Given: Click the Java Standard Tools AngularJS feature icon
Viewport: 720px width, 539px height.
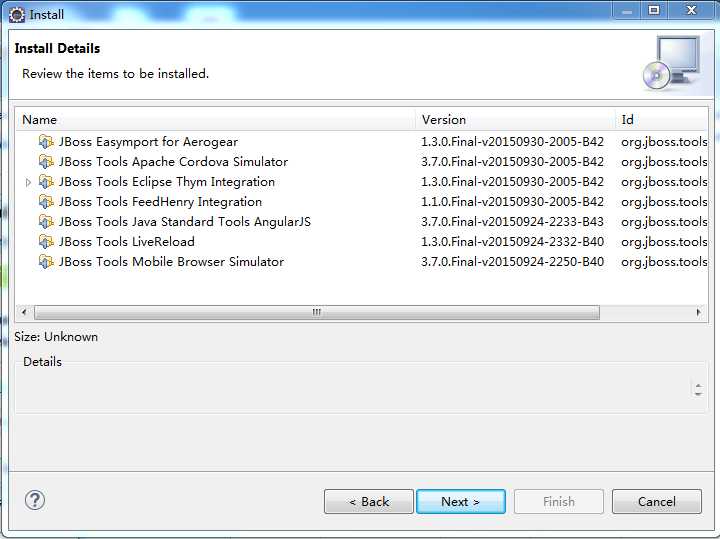Looking at the screenshot, I should point(46,222).
